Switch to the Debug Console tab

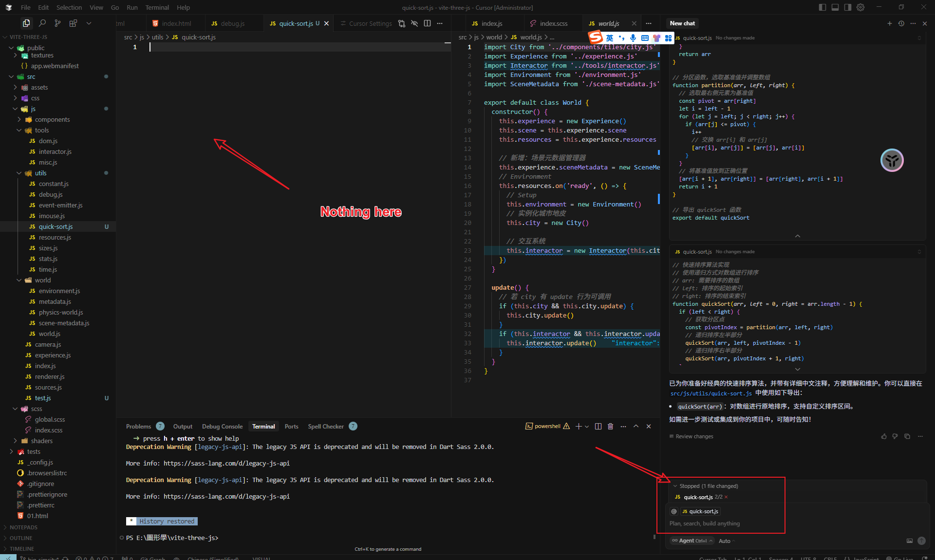coord(222,426)
